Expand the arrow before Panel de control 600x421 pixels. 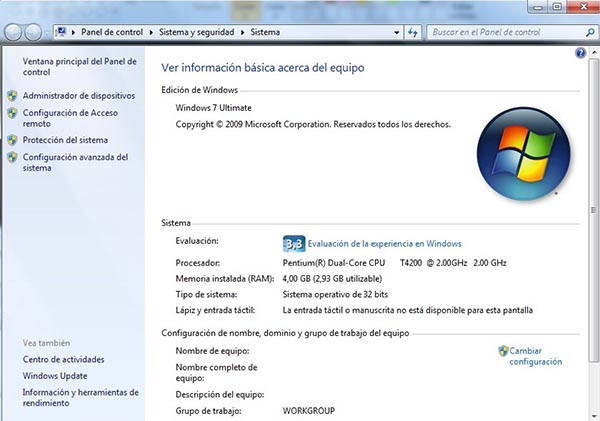73,33
